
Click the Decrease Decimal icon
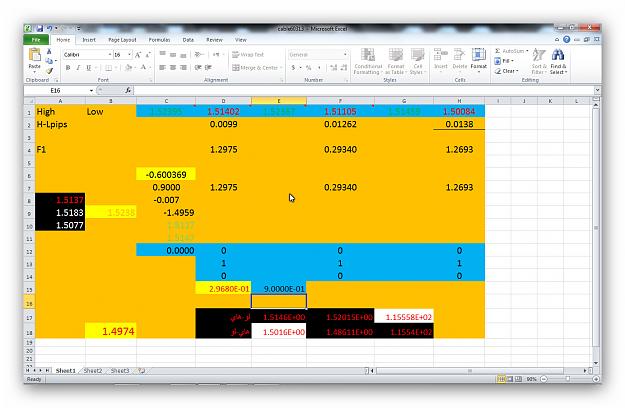point(344,68)
